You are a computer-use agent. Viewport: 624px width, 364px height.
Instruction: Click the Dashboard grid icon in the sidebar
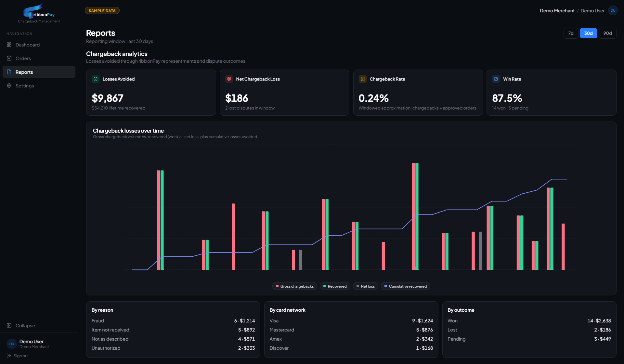pyautogui.click(x=9, y=45)
